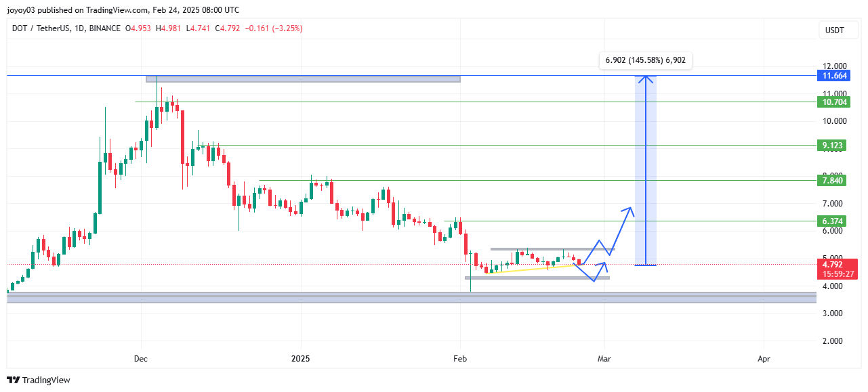868x392 pixels.
Task: Click the Mar label on time axis
Action: click(x=604, y=357)
